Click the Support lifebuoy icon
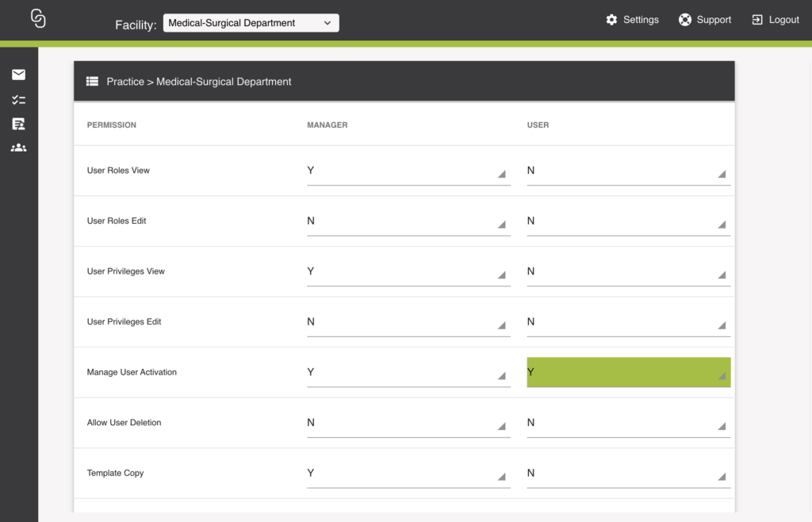 click(x=685, y=20)
